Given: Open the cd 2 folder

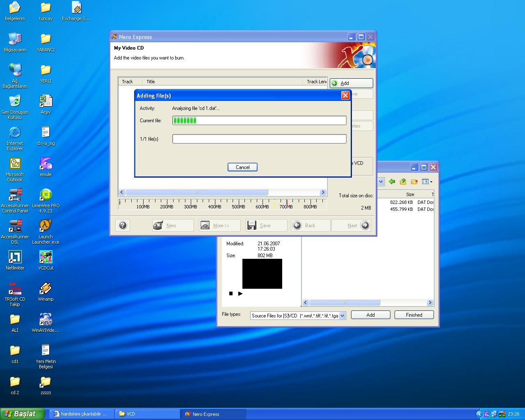Looking at the screenshot, I should click(15, 385).
